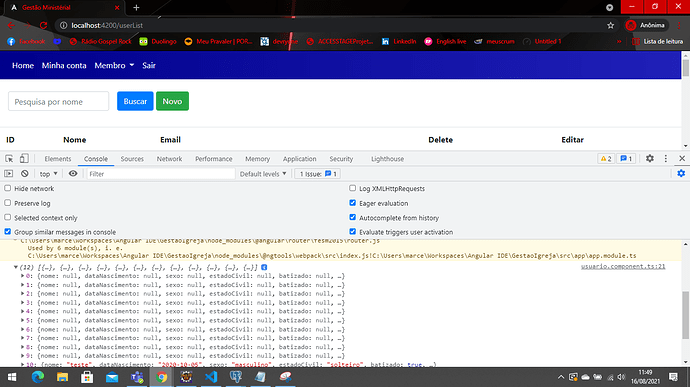Switch to the Network tab

169,159
